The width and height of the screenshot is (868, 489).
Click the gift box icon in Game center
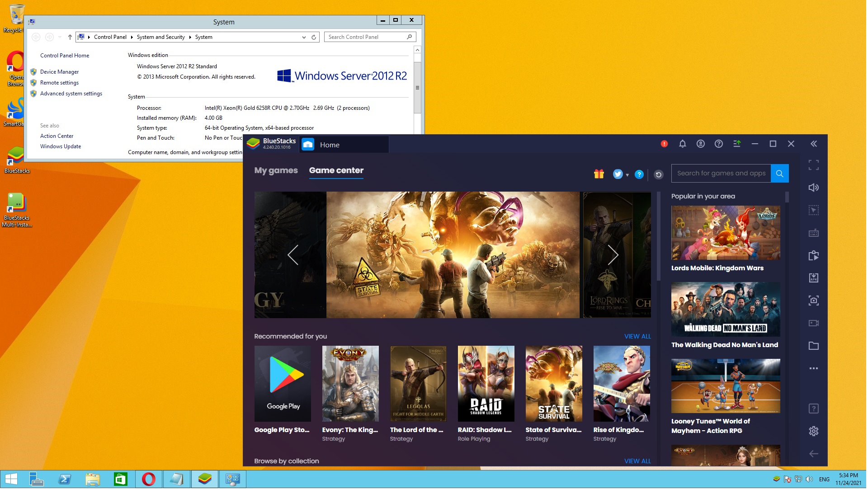(599, 174)
